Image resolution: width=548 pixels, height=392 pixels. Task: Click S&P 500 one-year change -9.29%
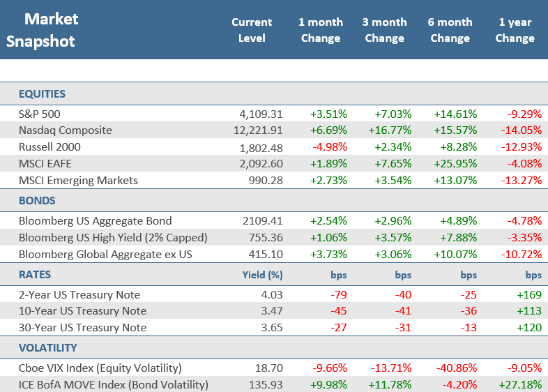[x=524, y=114]
